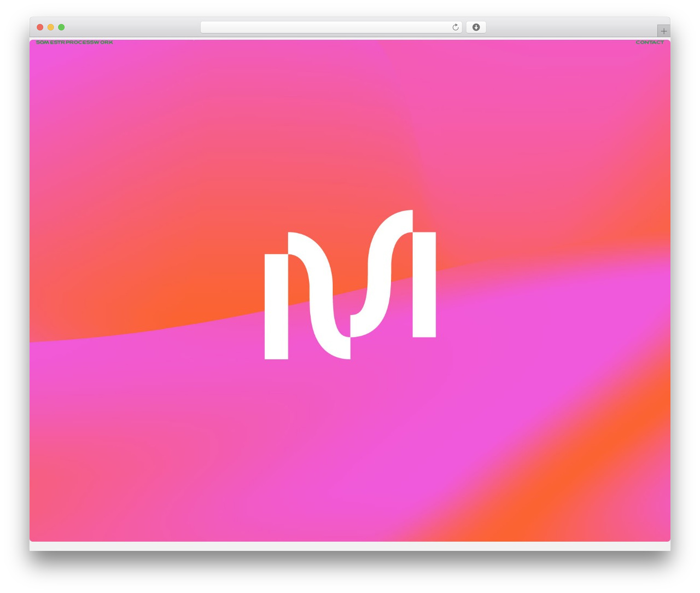Open the SOM ESTR nav link
Image resolution: width=700 pixels, height=593 pixels.
[x=50, y=42]
